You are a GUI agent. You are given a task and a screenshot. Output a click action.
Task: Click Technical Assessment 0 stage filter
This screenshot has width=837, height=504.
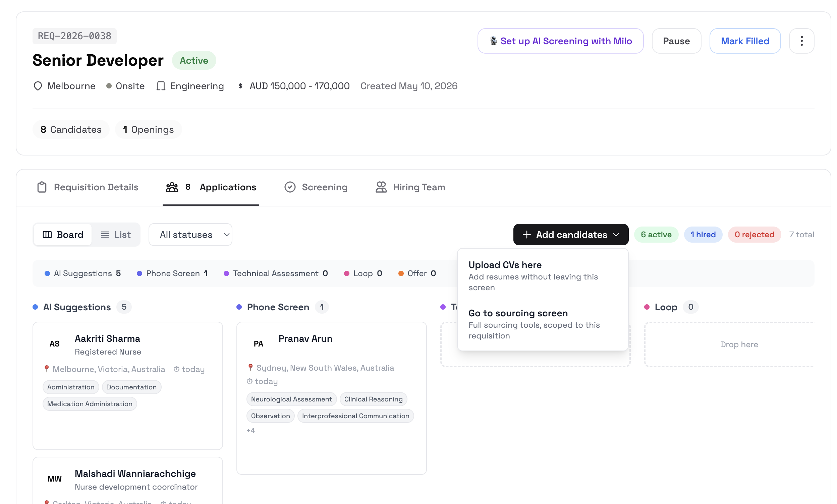pyautogui.click(x=276, y=273)
